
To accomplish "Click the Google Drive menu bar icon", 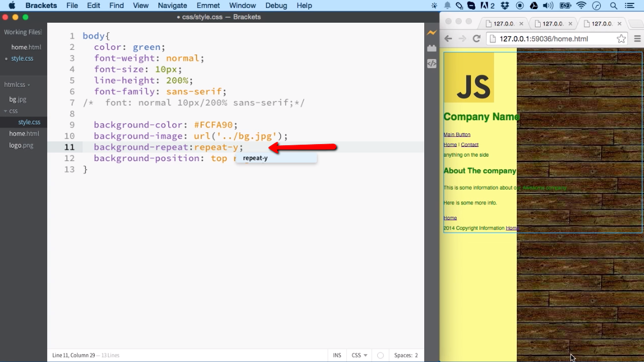I will (533, 5).
